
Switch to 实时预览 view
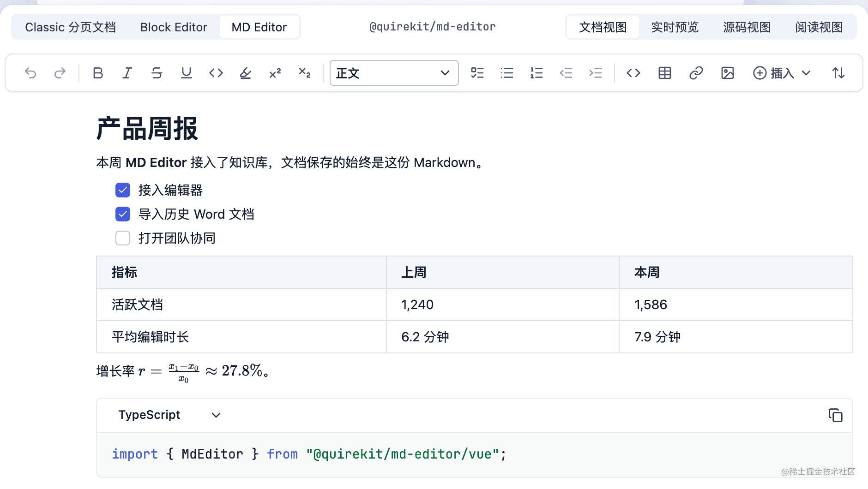675,27
